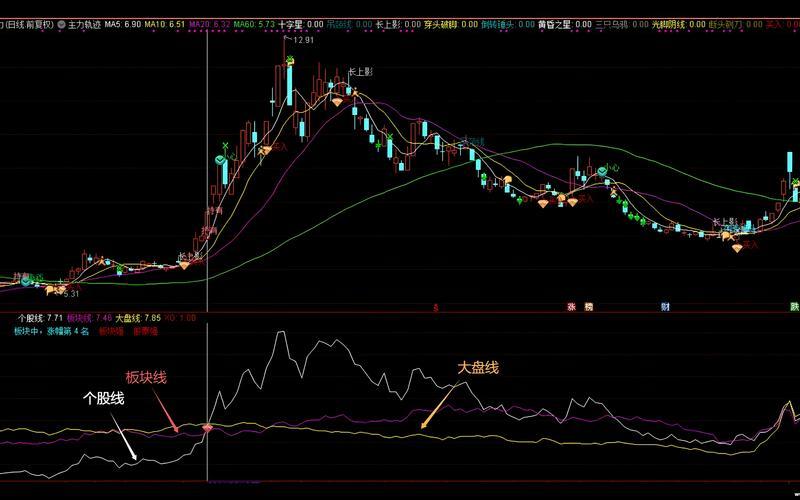
Task: Click the 大盘线: 7.85 legend label
Action: click(x=139, y=318)
